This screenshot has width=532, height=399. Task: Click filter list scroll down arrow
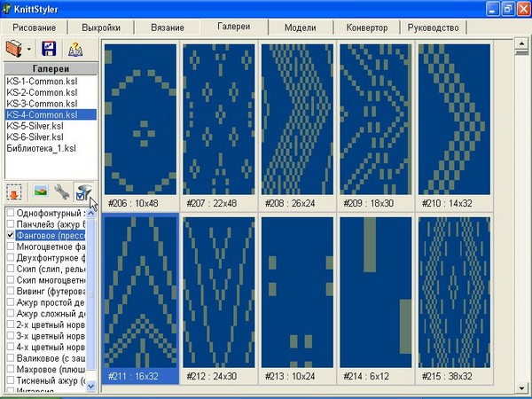91,386
